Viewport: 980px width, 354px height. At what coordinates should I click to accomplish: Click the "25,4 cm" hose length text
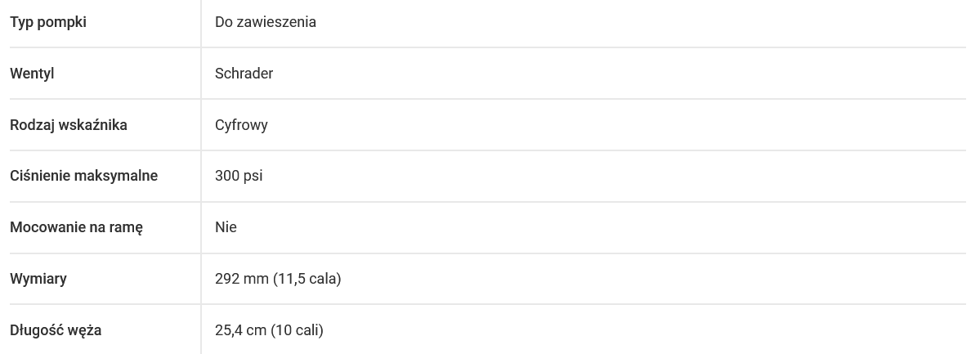click(241, 330)
